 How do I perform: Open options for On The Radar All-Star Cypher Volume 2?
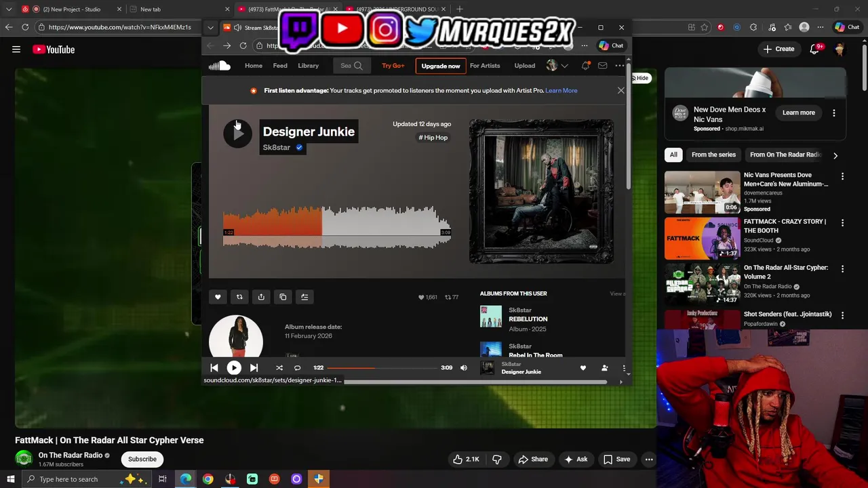pyautogui.click(x=842, y=268)
